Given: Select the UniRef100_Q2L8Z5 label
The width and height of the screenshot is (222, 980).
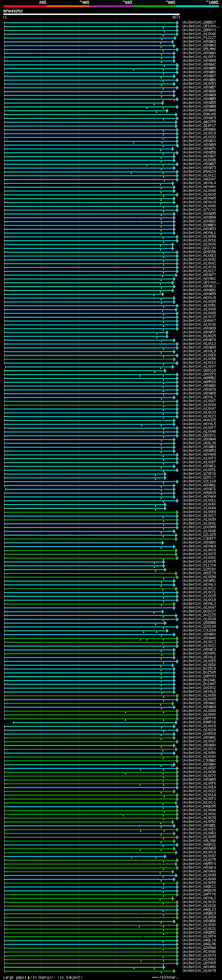Looking at the screenshot, I should [199, 535].
